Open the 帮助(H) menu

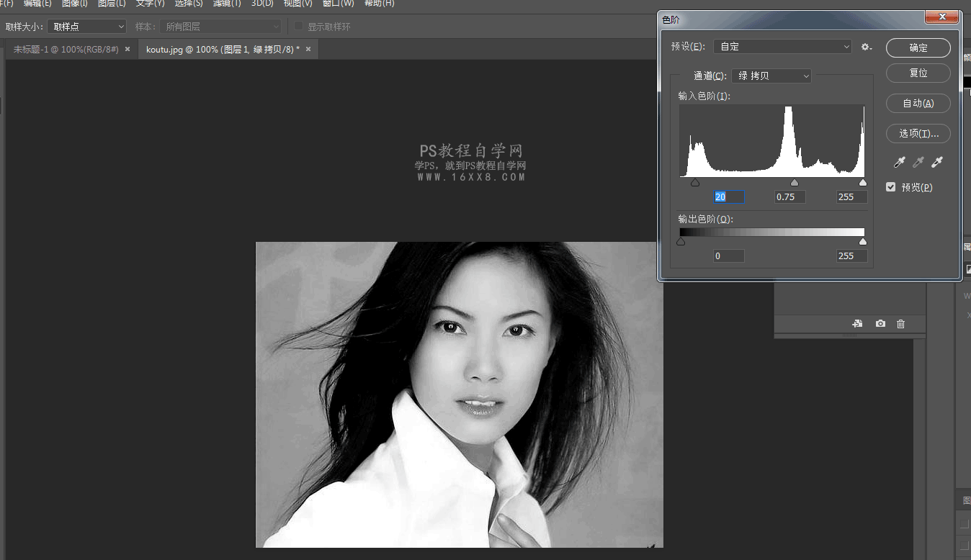click(379, 3)
